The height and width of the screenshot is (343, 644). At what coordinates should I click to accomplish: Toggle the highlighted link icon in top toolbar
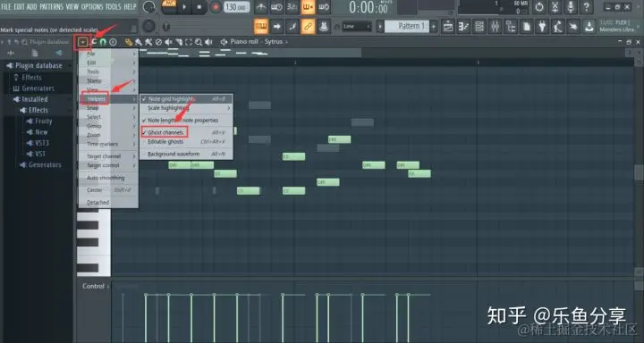click(308, 27)
